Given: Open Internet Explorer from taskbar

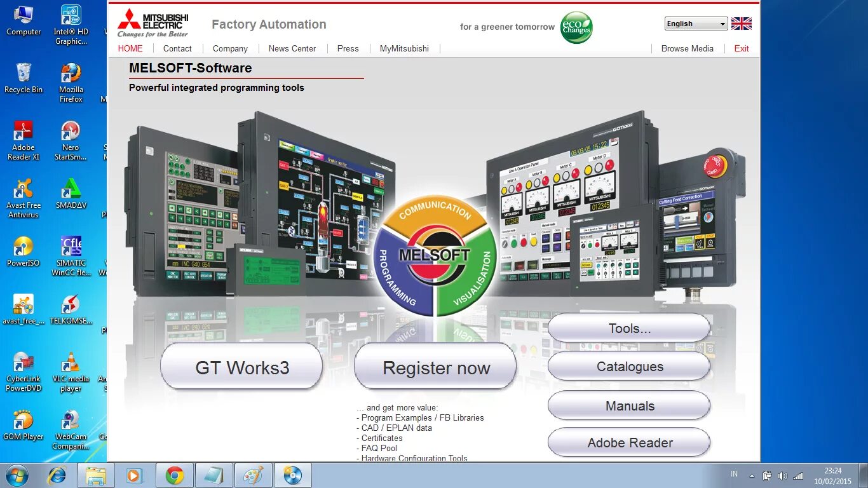Looking at the screenshot, I should pos(57,475).
